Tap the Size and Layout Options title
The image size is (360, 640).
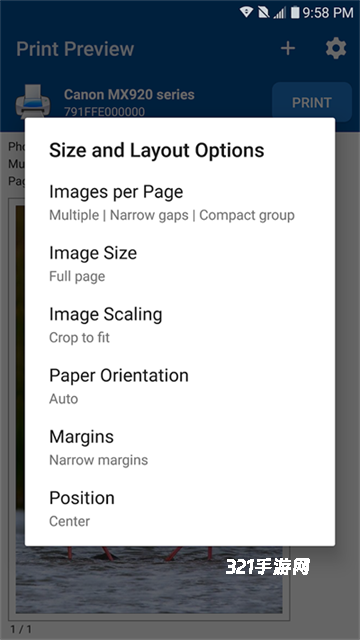point(157,150)
